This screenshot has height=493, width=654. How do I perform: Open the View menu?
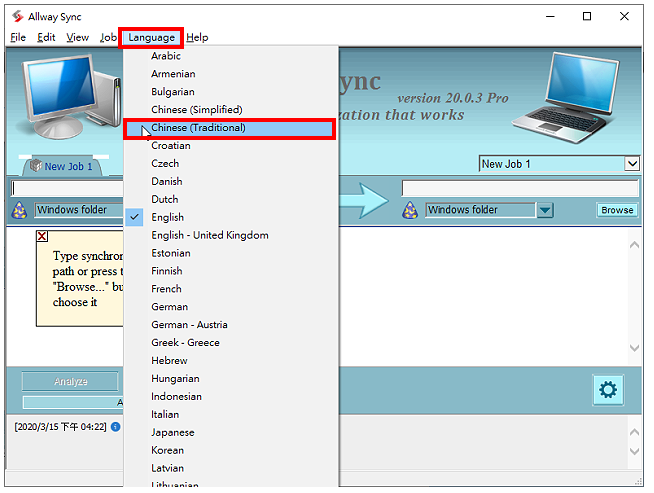77,38
